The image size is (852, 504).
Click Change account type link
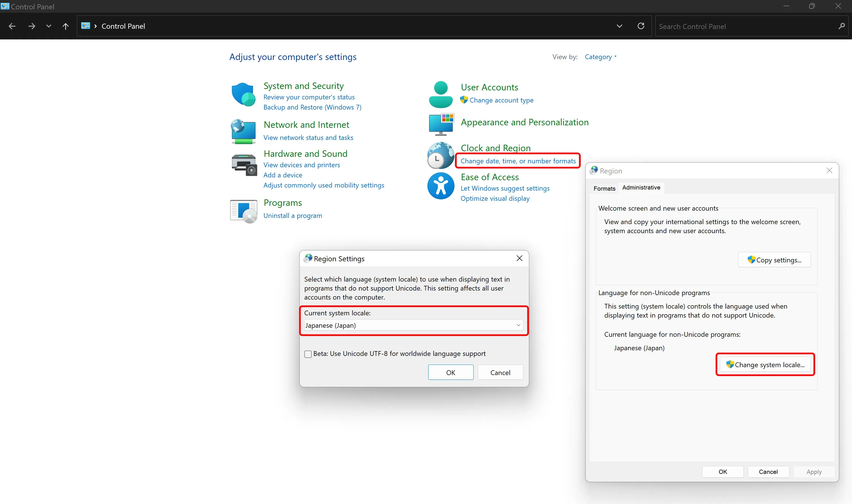click(x=501, y=100)
